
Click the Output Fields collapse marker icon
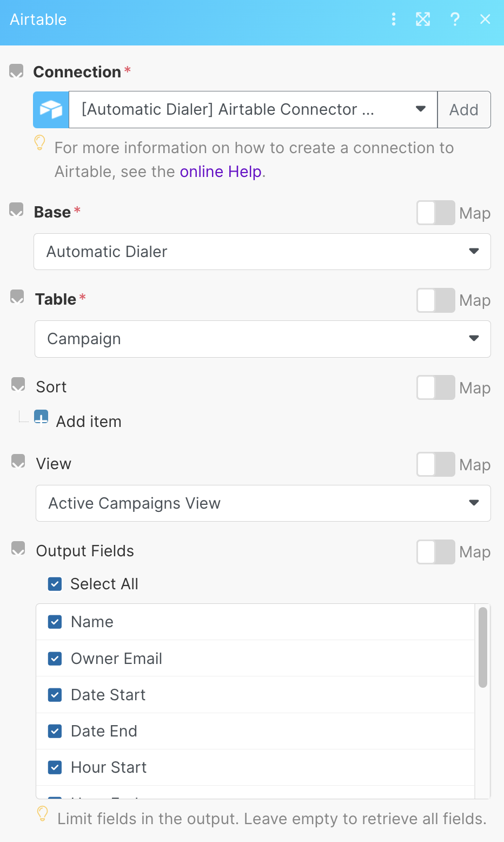(18, 549)
